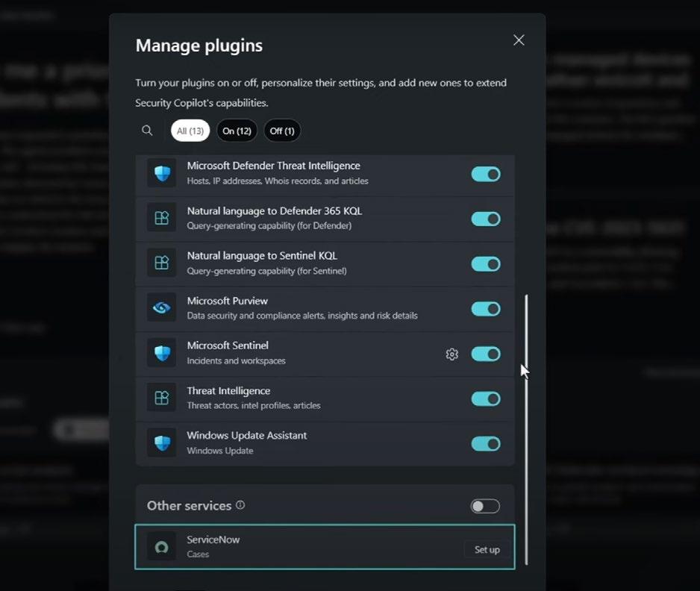Select the Off (1) filter tab
700x591 pixels.
pos(282,131)
